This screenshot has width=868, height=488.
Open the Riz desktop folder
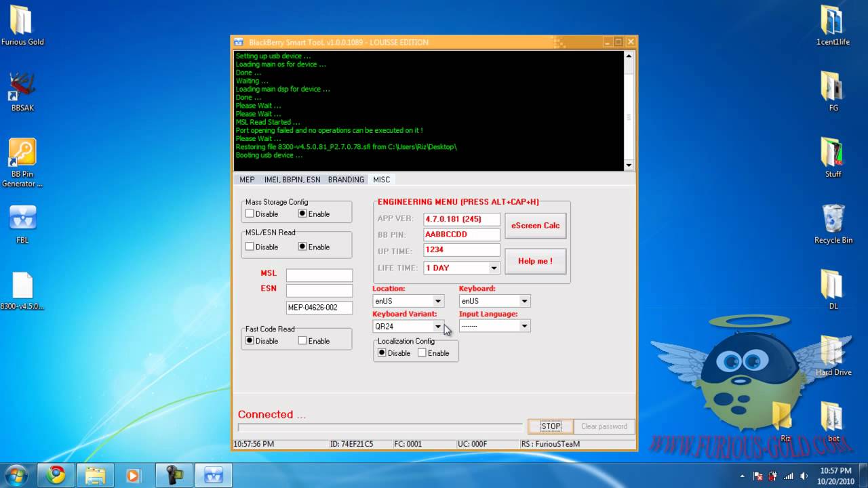785,422
